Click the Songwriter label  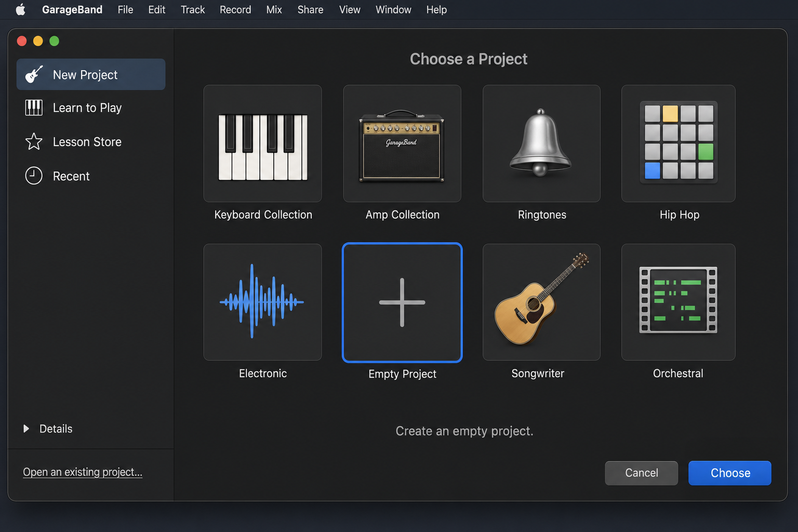tap(538, 374)
